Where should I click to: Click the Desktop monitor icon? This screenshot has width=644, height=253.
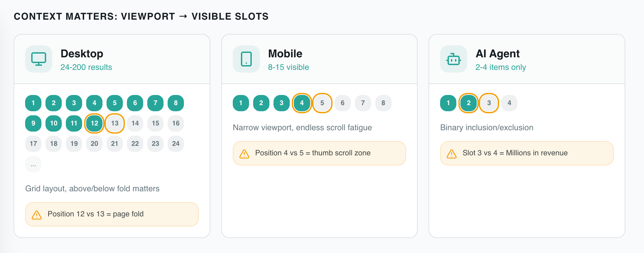pyautogui.click(x=39, y=59)
